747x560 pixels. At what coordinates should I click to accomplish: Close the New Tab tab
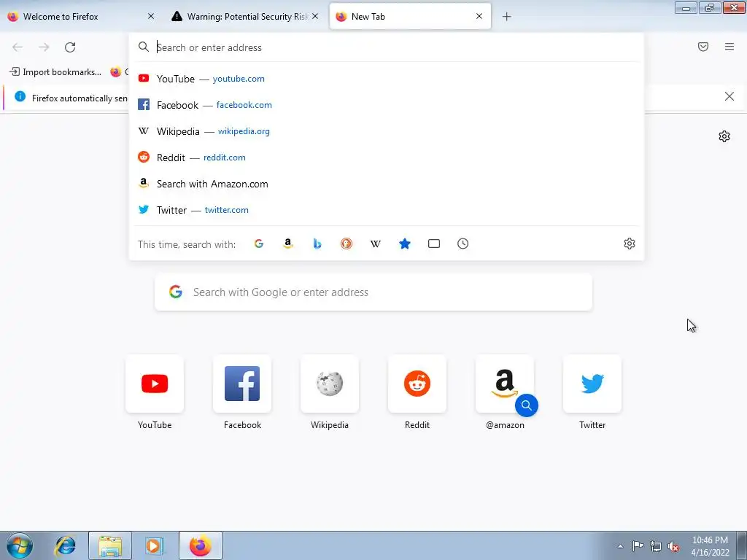(x=479, y=16)
